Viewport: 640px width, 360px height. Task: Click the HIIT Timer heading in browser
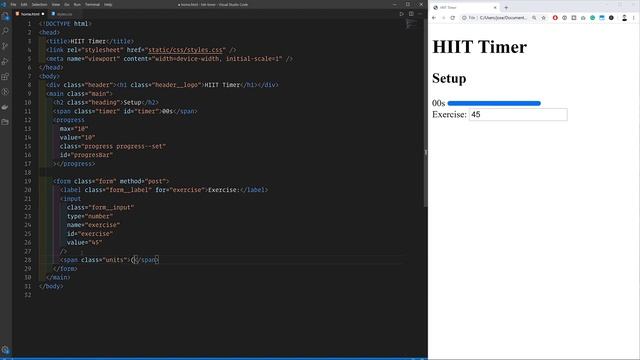pyautogui.click(x=480, y=47)
